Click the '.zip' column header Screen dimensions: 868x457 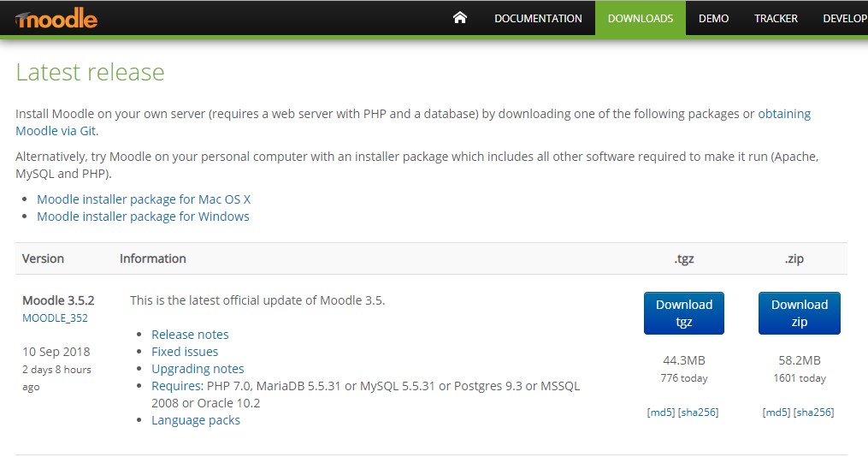[794, 259]
